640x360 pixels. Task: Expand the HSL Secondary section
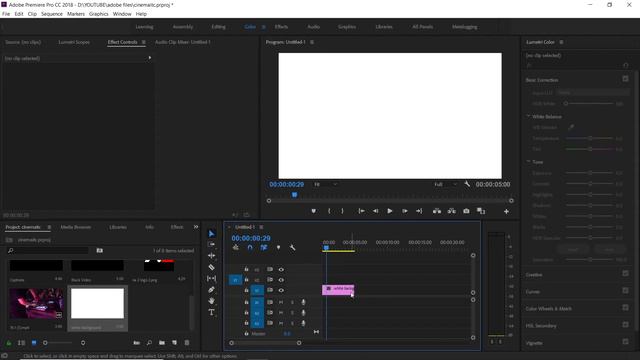coord(541,326)
